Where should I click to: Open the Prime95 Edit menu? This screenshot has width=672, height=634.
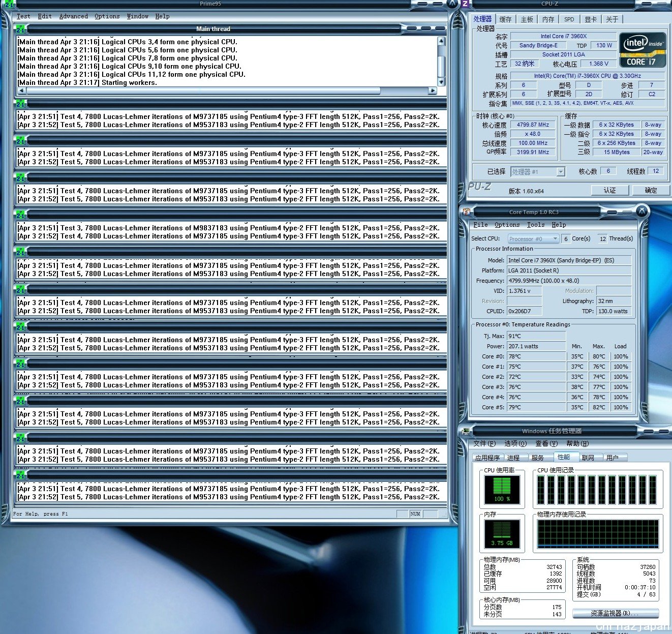point(45,16)
